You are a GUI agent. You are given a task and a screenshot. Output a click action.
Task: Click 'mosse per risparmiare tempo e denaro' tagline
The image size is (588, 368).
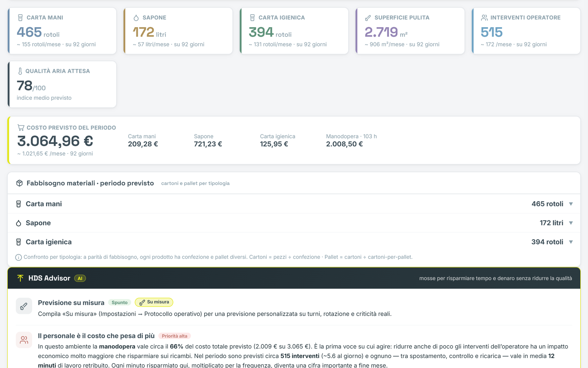(x=496, y=278)
